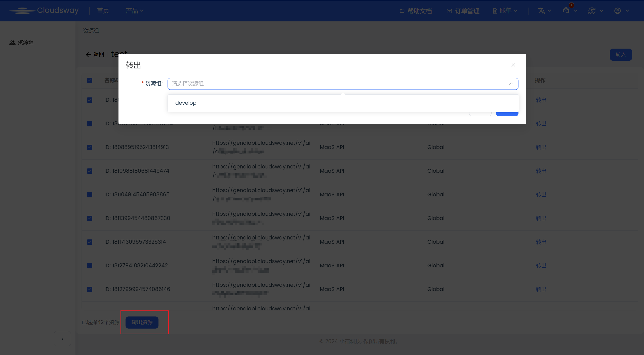The height and width of the screenshot is (355, 644).
Task: Uncheck the row with ID 1808895195243814913
Action: pyautogui.click(x=90, y=147)
